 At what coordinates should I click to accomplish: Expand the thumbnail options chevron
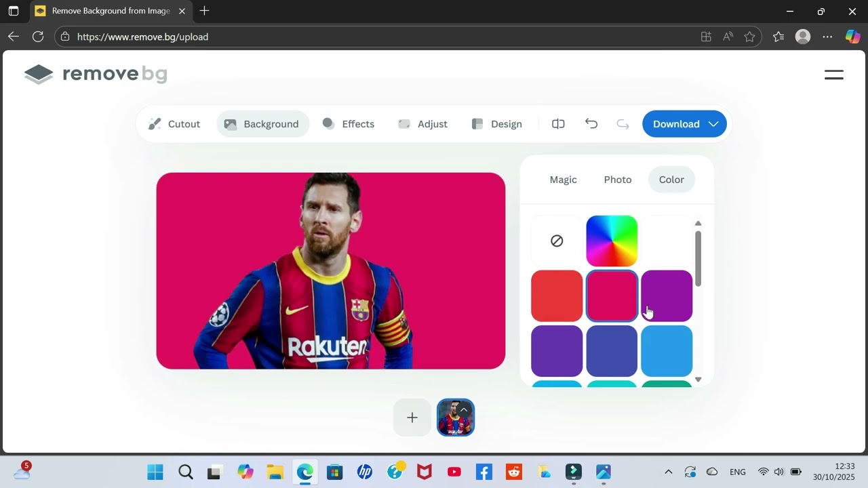464,409
